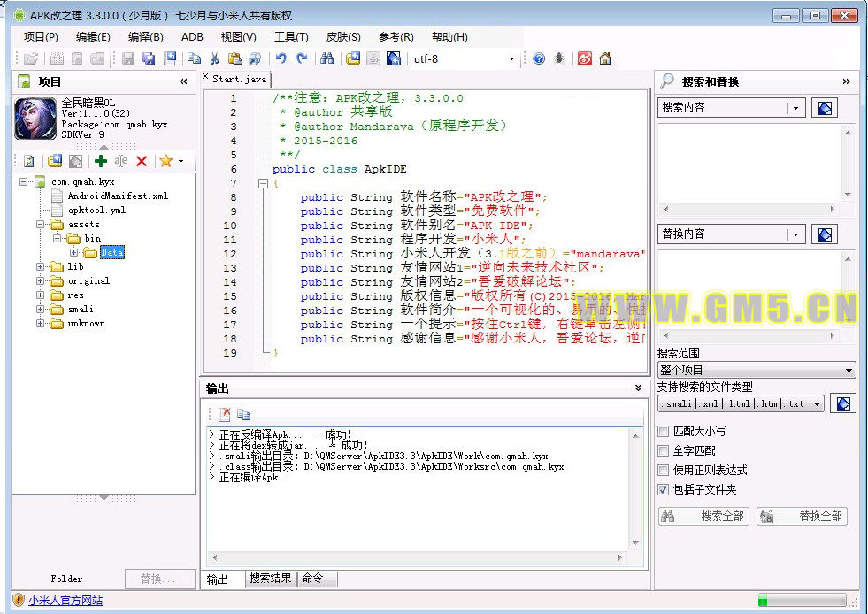Click the scissors Cut icon
The height and width of the screenshot is (614, 868).
point(214,59)
